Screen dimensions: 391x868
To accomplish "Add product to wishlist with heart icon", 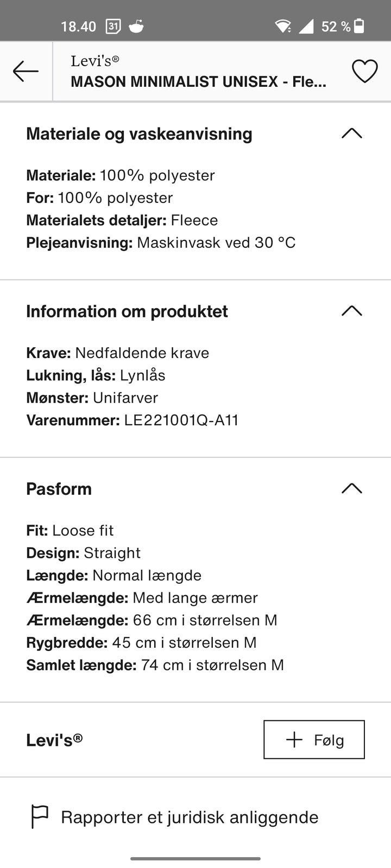I will pos(364,71).
